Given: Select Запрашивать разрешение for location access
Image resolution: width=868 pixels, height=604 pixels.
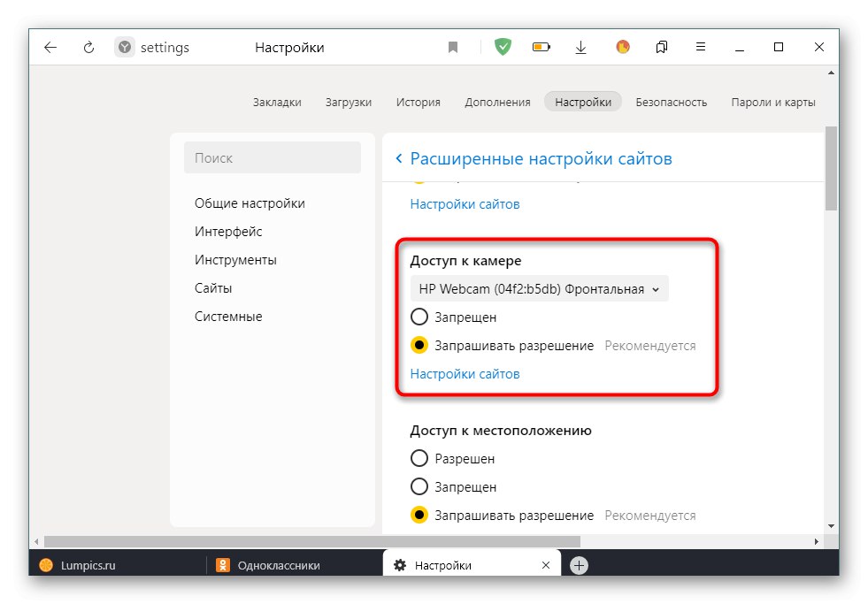Looking at the screenshot, I should click(419, 515).
